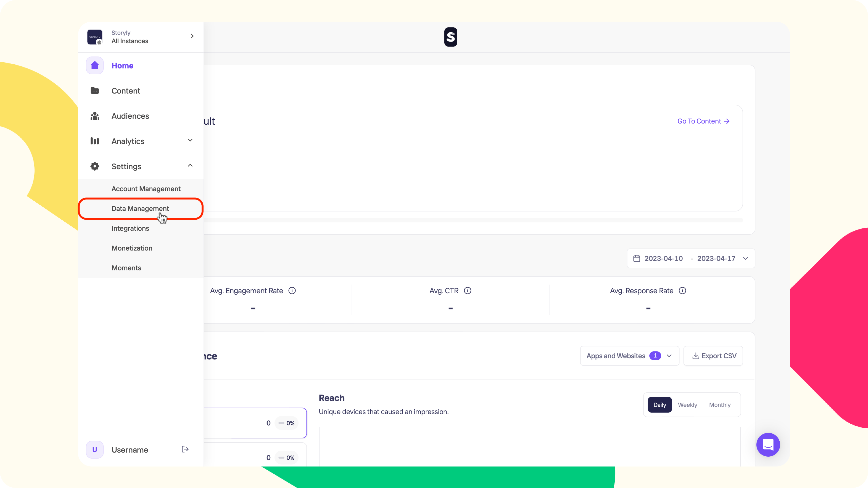The width and height of the screenshot is (868, 488).
Task: Switch chart to Monthly view
Action: coord(720,405)
